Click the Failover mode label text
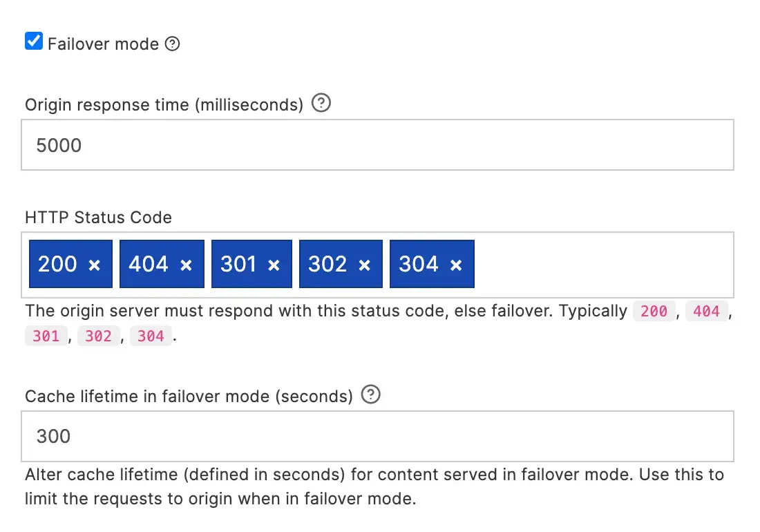This screenshot has height=532, width=760. pyautogui.click(x=102, y=44)
